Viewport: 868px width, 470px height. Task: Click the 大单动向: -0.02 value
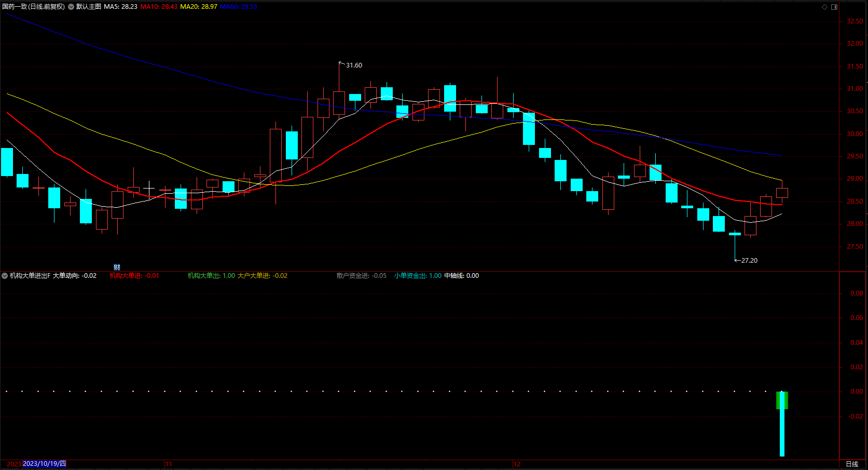click(x=75, y=276)
